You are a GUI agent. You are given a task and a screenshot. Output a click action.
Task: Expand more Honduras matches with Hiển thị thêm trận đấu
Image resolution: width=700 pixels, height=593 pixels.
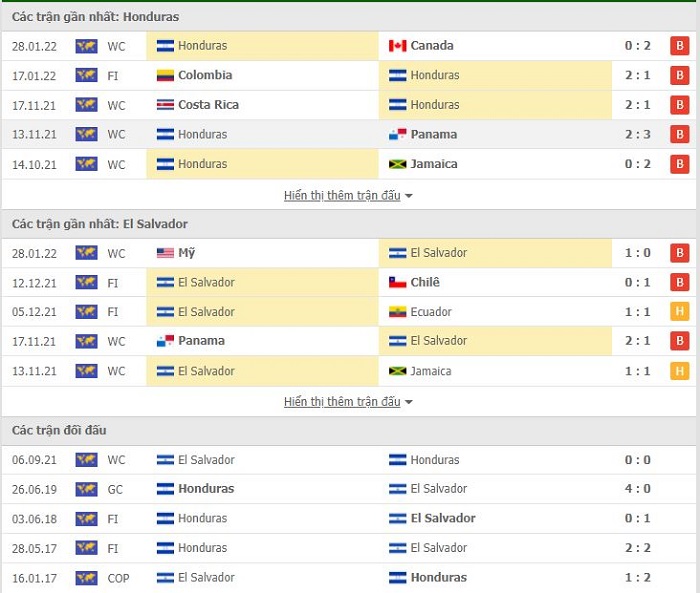pyautogui.click(x=342, y=196)
